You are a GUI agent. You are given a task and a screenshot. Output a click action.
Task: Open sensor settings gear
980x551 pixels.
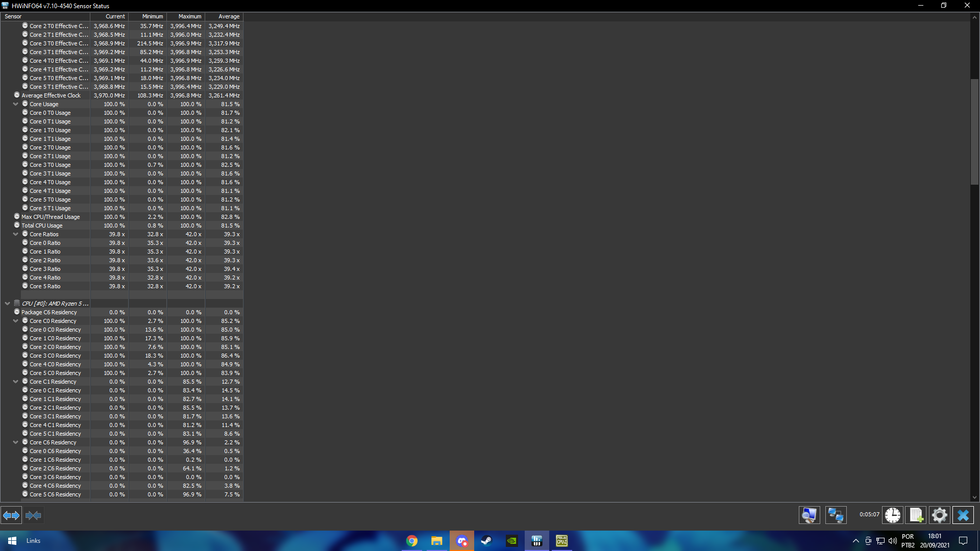939,515
